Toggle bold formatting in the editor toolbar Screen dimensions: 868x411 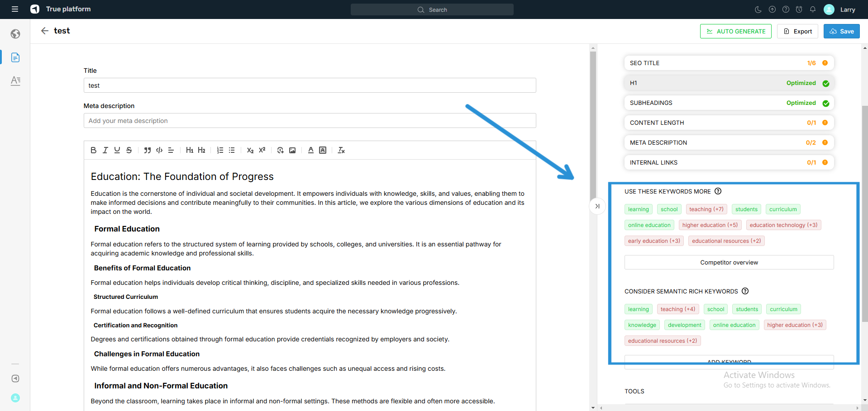93,150
